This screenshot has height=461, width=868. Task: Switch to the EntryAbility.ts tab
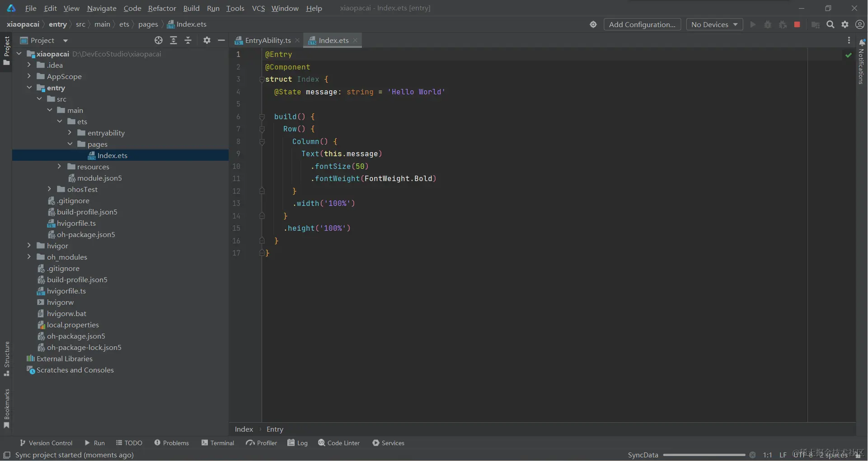[x=267, y=40]
